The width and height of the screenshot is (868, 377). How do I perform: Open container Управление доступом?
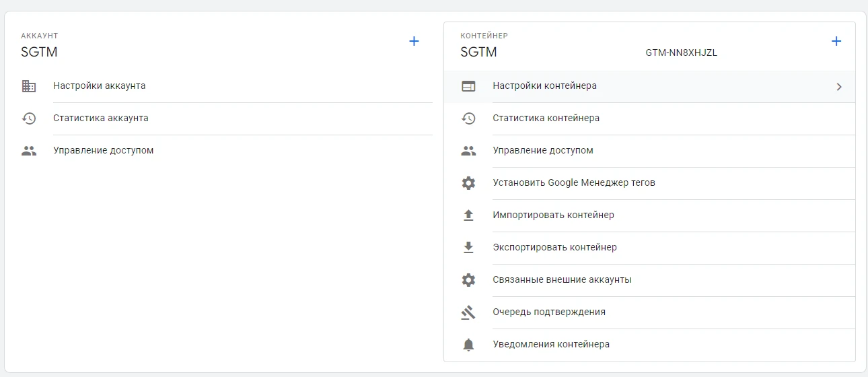click(x=543, y=151)
